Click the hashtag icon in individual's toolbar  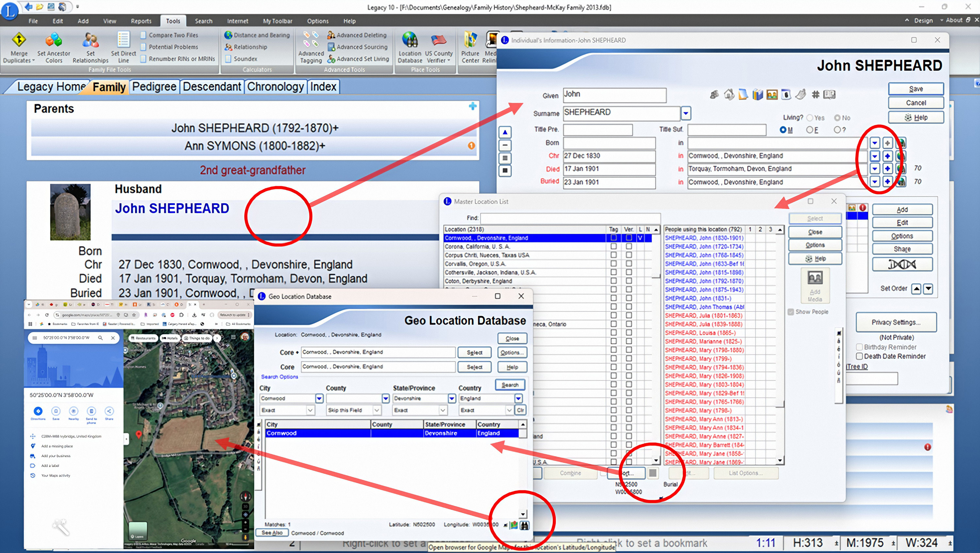(815, 94)
